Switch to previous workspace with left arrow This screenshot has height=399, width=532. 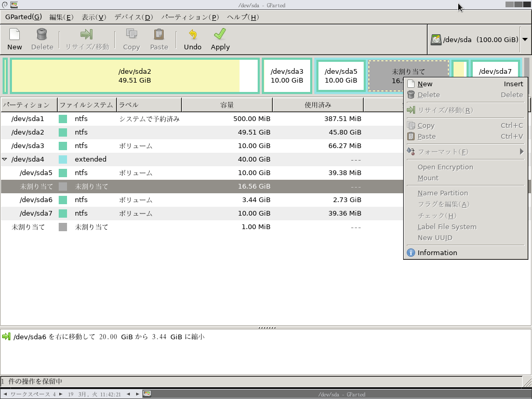tap(5, 394)
